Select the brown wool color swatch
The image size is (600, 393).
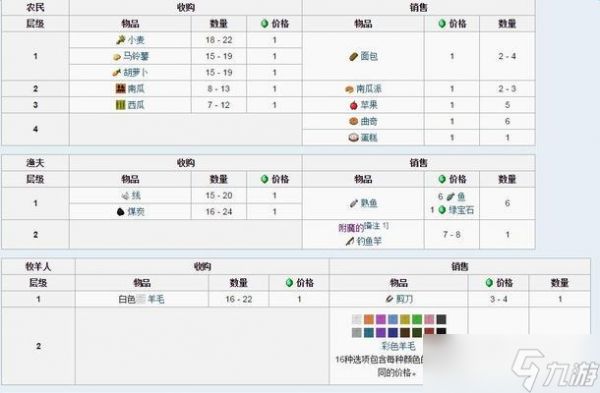[405, 332]
